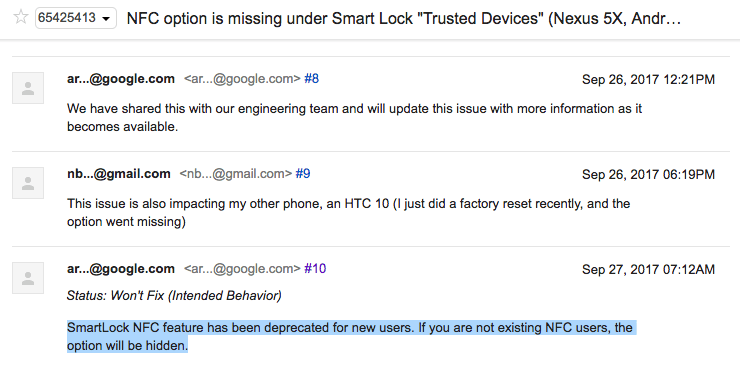The image size is (740, 365).
Task: Click the gray email address in comment #8
Action: (242, 79)
